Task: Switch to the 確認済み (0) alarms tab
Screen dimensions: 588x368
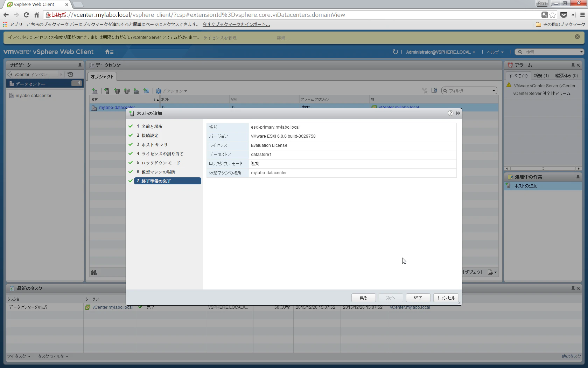Action: click(566, 76)
